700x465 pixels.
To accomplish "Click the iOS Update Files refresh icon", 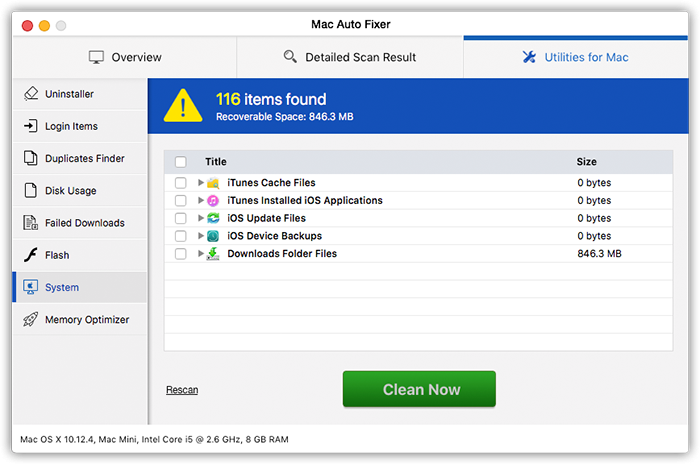I will point(213,218).
